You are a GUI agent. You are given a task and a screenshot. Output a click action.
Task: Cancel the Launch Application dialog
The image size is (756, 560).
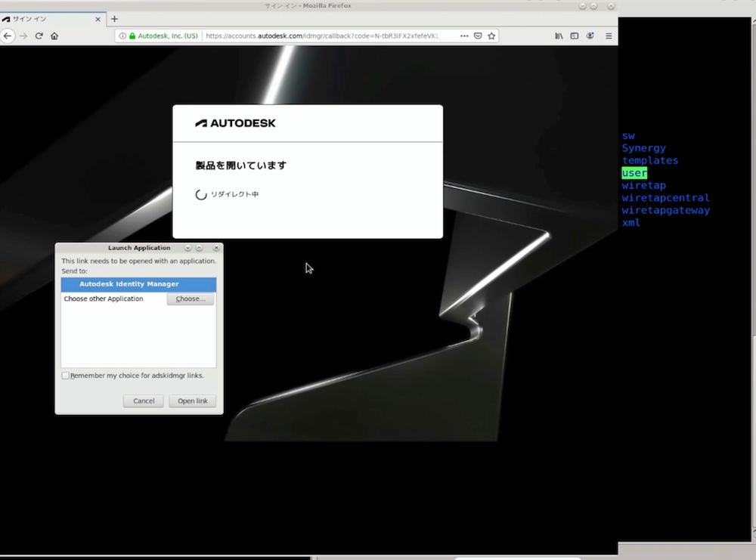pyautogui.click(x=144, y=401)
